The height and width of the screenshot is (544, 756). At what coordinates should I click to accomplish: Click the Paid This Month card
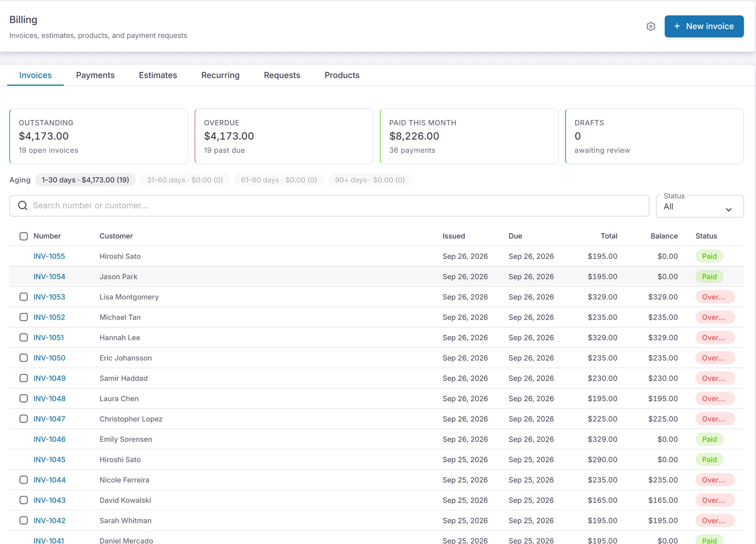[469, 136]
